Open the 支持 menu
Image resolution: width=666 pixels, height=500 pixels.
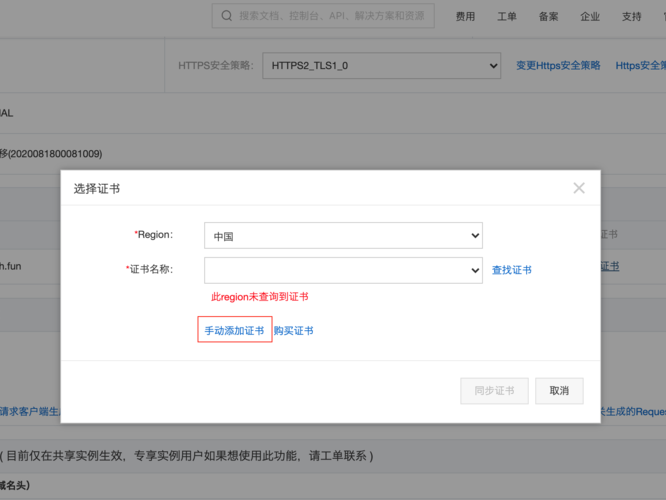(x=632, y=17)
